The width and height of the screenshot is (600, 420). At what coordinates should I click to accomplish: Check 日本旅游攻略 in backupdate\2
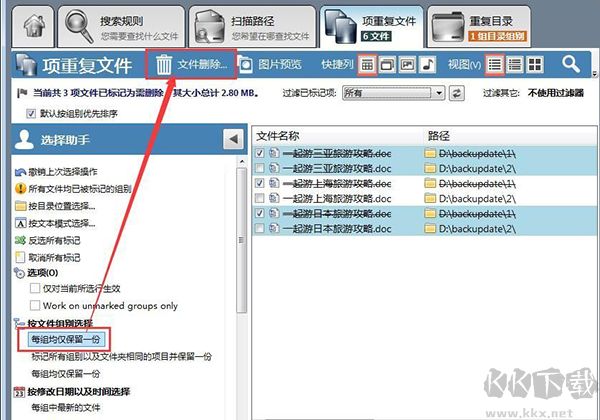point(259,229)
